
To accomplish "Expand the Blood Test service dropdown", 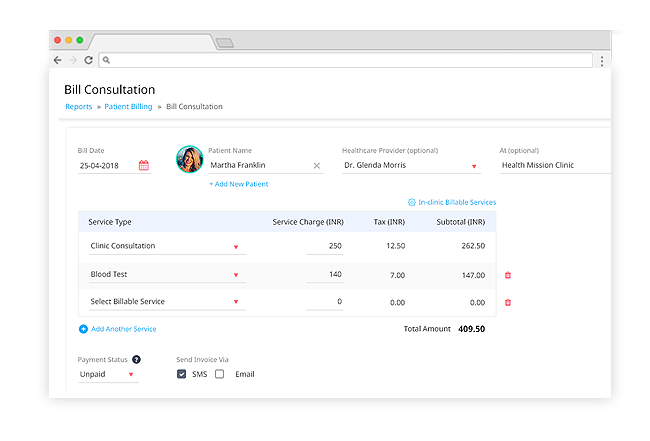I will (x=236, y=274).
